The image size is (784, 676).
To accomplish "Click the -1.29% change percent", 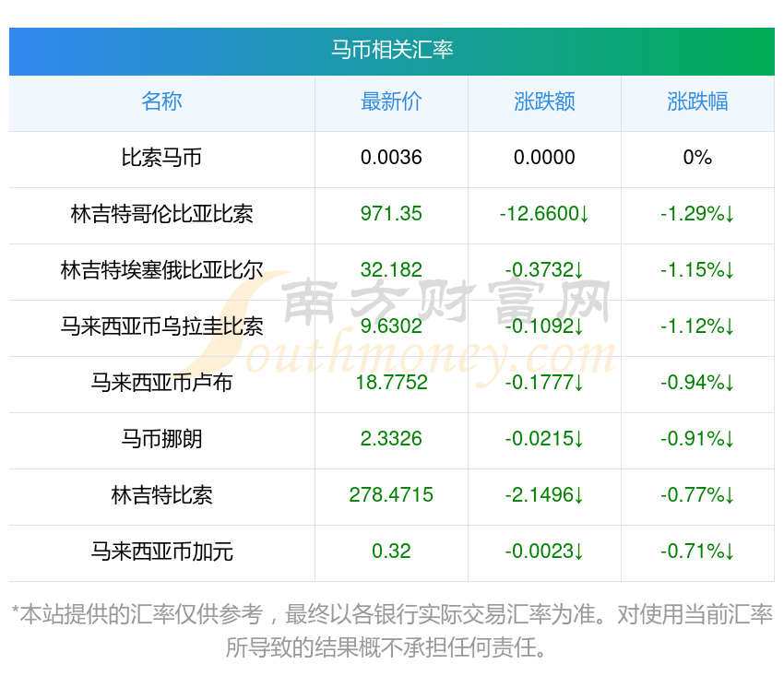I will 697,214.
